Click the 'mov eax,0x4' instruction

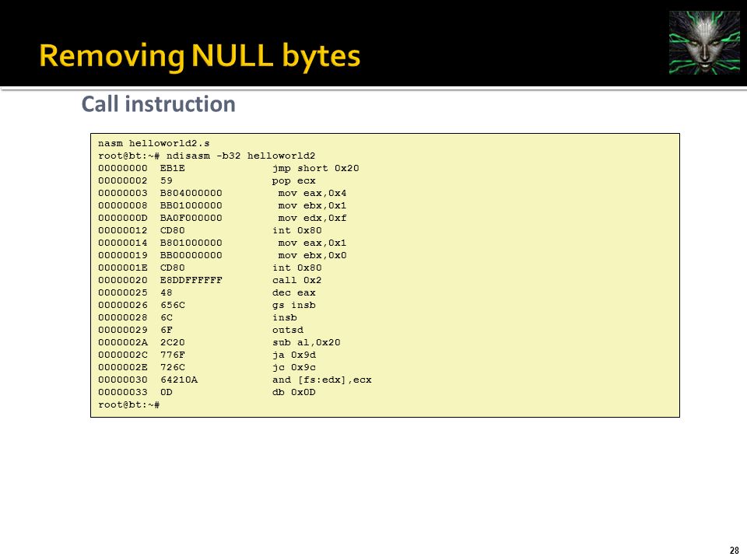click(x=312, y=194)
